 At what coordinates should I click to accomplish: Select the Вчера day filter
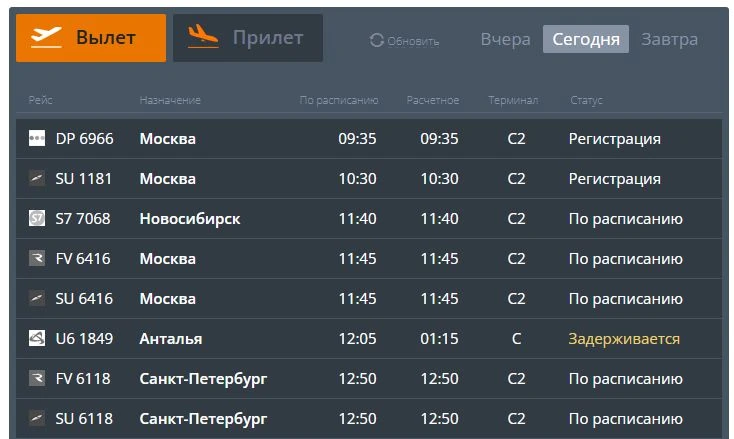pyautogui.click(x=506, y=39)
